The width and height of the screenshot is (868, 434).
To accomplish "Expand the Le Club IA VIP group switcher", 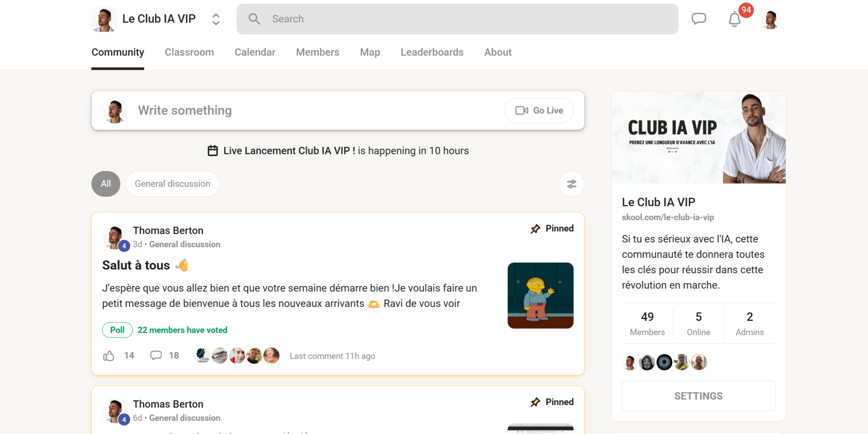I will point(216,19).
